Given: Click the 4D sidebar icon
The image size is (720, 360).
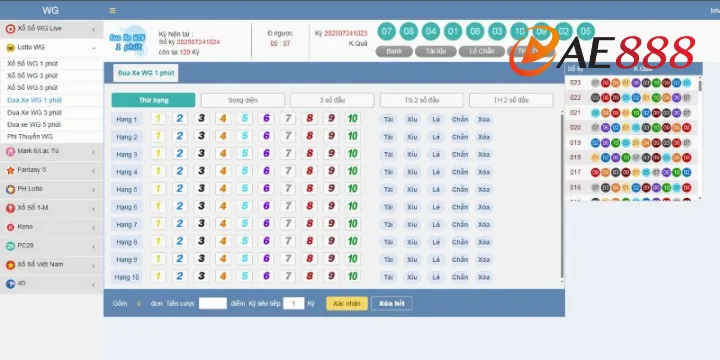Looking at the screenshot, I should tap(10, 284).
